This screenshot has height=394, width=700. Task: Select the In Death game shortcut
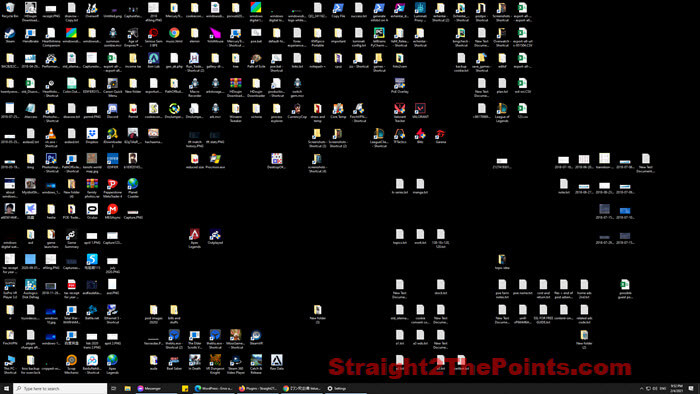195,363
